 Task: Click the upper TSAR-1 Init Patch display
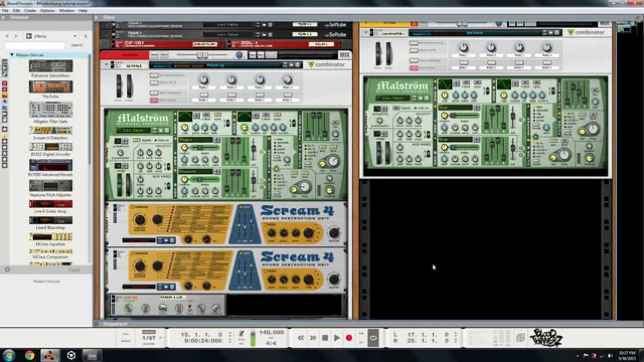click(x=227, y=24)
